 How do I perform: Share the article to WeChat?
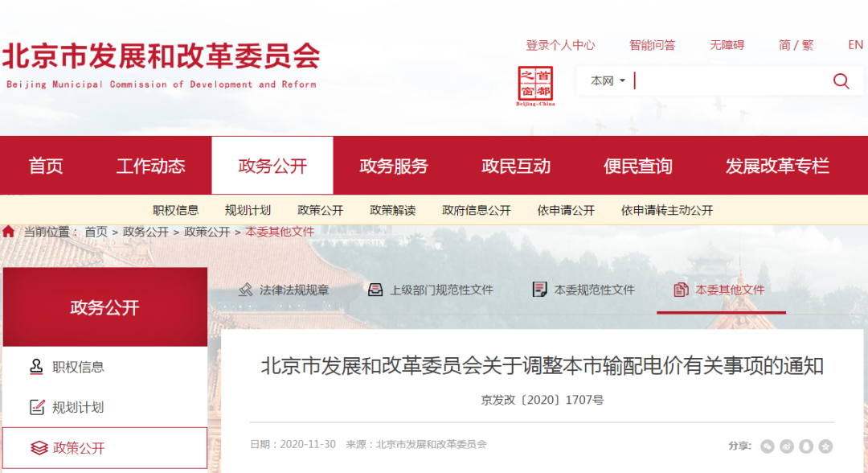(x=768, y=445)
